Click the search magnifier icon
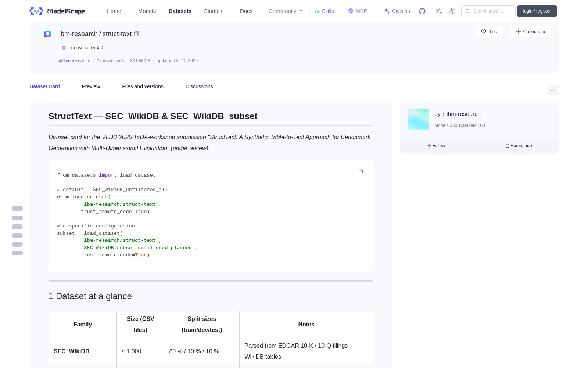This screenshot has width=588, height=368. pos(468,11)
